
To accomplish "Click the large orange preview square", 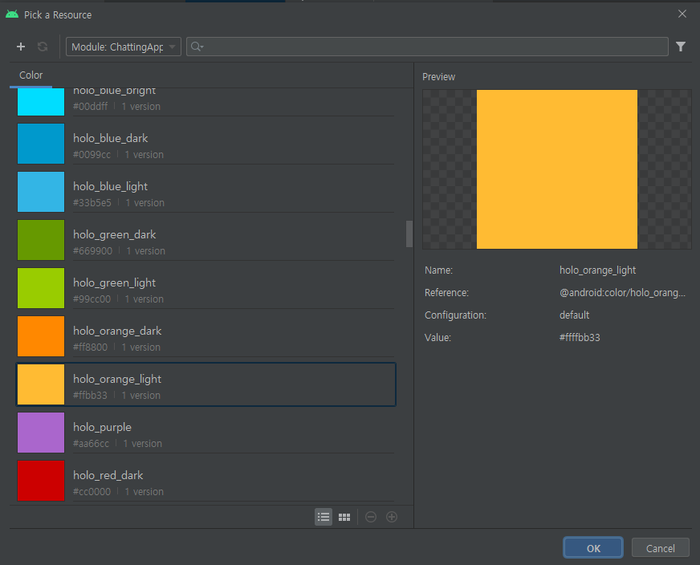I will (557, 169).
